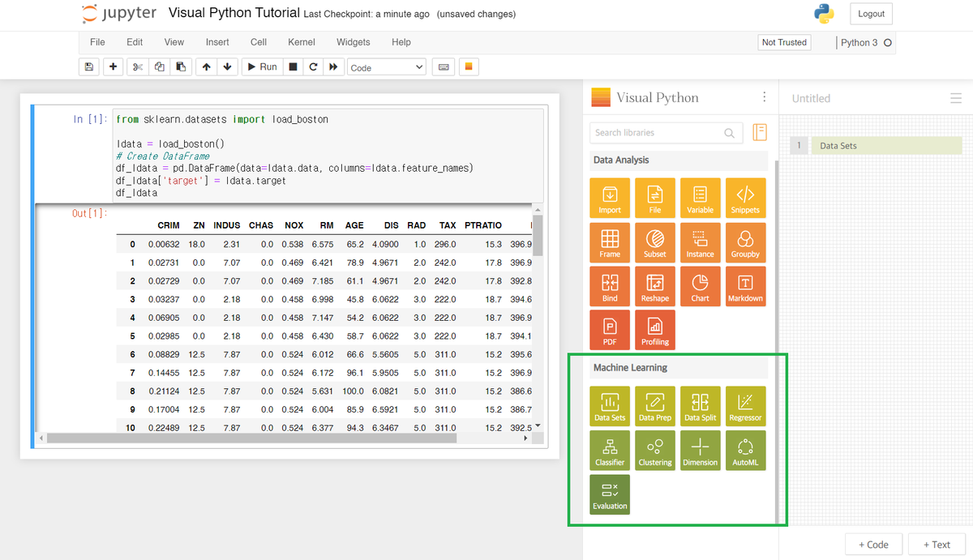The width and height of the screenshot is (973, 560).
Task: Click the Not Trusted button
Action: coord(784,42)
